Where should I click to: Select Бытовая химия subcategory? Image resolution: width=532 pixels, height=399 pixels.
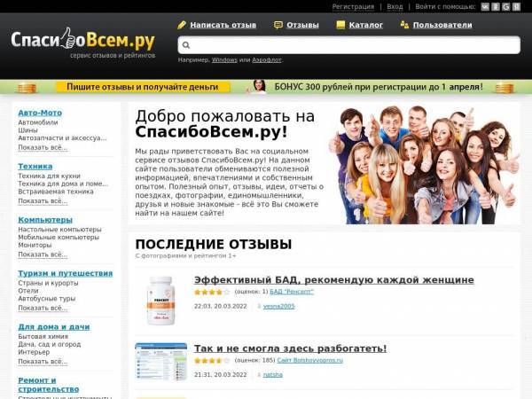[x=43, y=337]
